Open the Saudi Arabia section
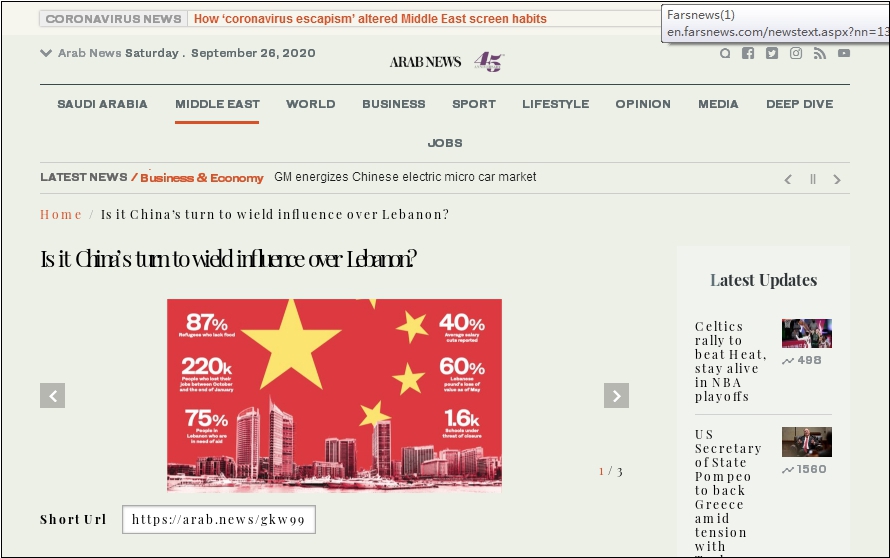This screenshot has width=890, height=558. [x=102, y=104]
